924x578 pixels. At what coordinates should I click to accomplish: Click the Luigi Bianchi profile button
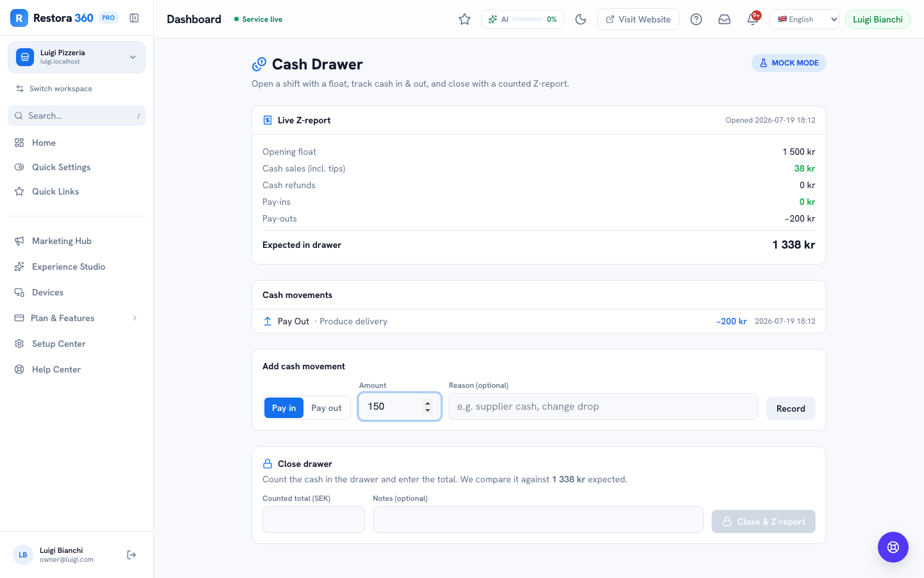point(878,19)
